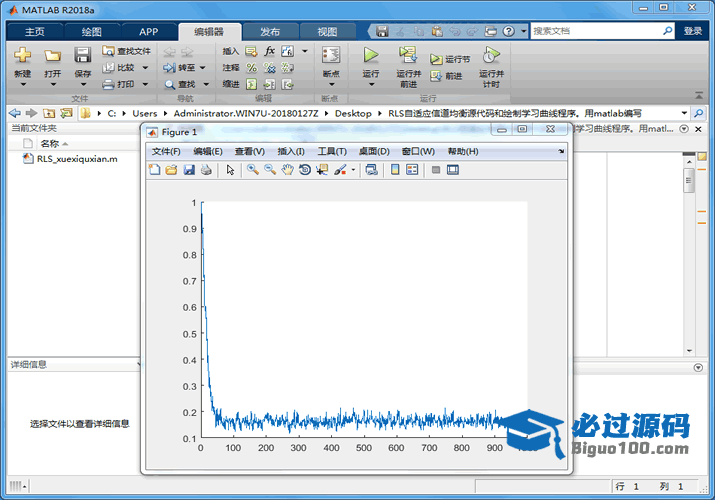This screenshot has width=715, height=500.
Task: Toggle the Zoom Out tool in figure
Action: (270, 170)
